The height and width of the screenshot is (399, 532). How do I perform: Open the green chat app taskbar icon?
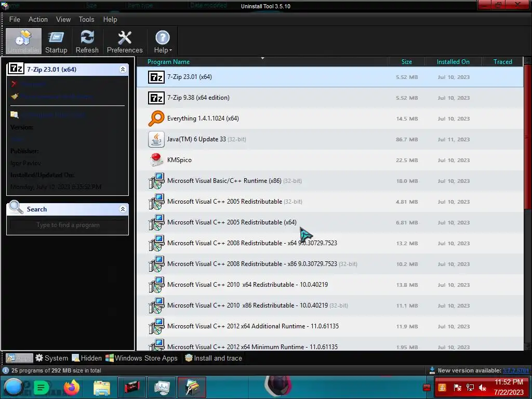coord(42,388)
